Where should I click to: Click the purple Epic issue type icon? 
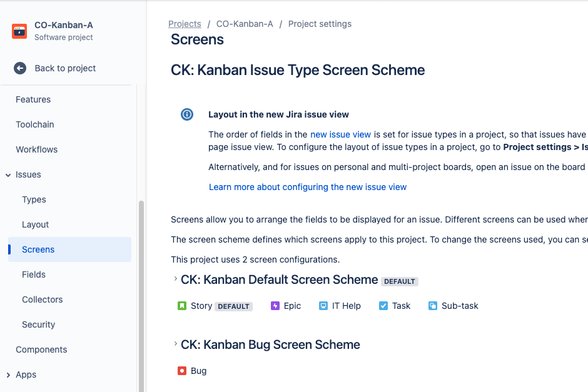pyautogui.click(x=275, y=306)
